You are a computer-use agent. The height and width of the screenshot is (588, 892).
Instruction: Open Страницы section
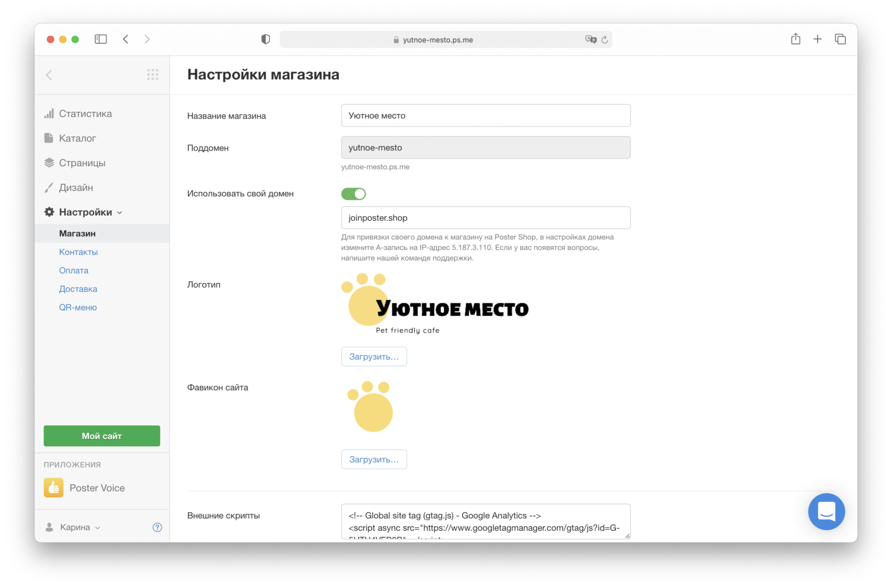82,163
